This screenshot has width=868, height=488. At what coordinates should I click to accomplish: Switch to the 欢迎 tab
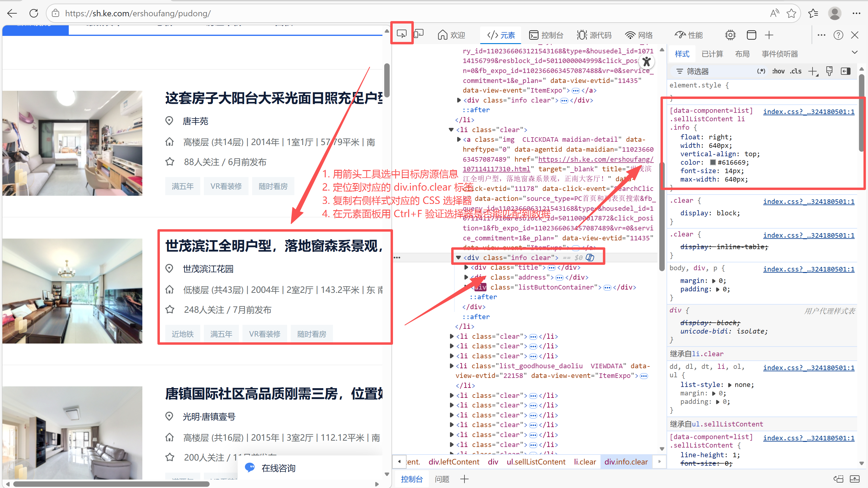(x=451, y=35)
